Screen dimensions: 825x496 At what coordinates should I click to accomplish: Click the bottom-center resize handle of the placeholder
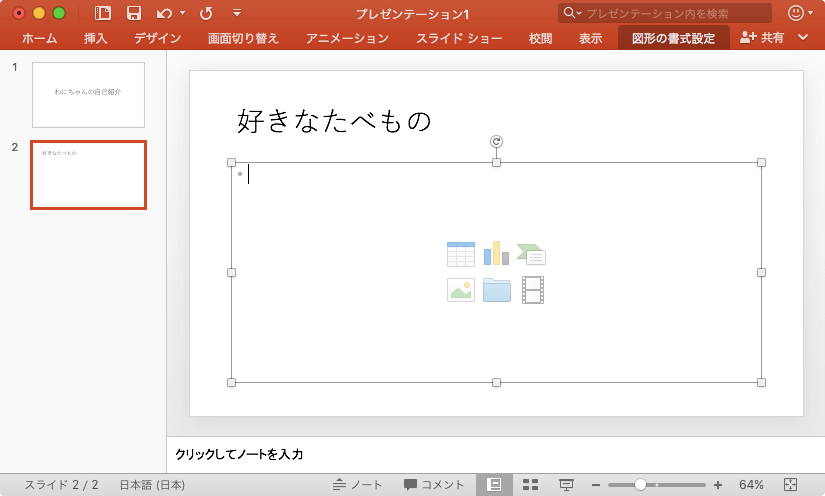[x=496, y=382]
